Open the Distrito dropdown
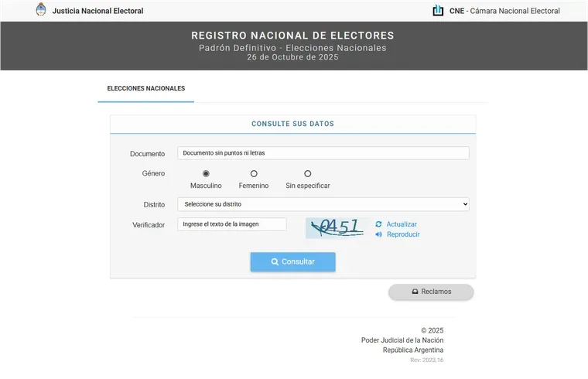This screenshot has width=588, height=379. click(x=323, y=204)
